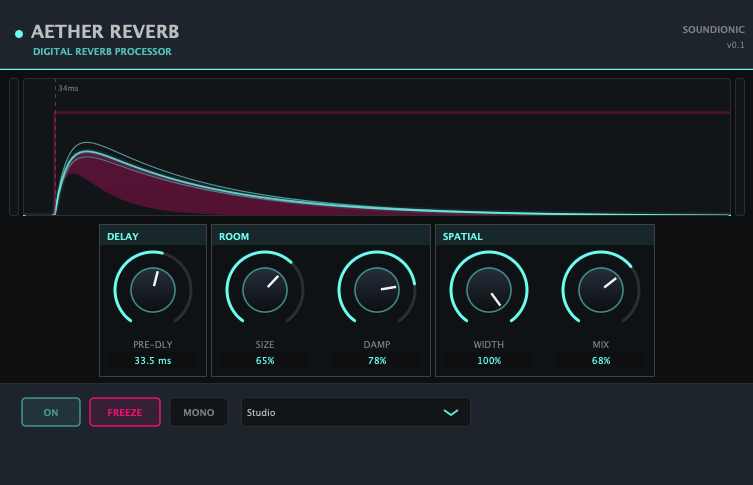Select the 100% width value field
The width and height of the screenshot is (753, 485).
(x=489, y=361)
